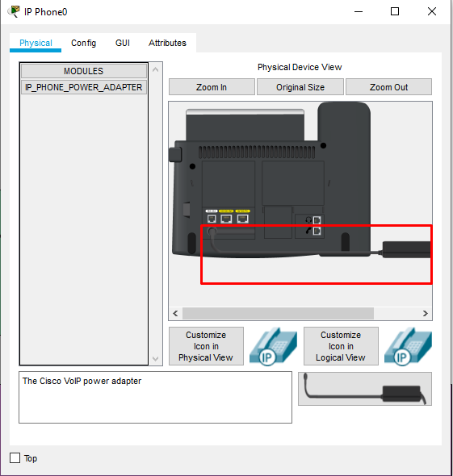Minimize the IP Phone0 window
The image size is (453, 476).
[x=359, y=12]
